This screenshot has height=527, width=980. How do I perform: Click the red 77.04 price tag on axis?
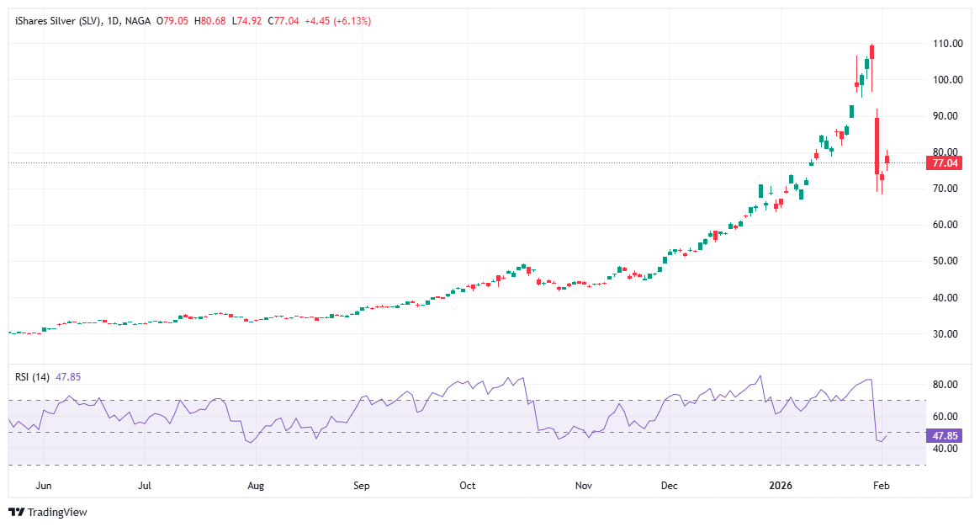(x=946, y=164)
